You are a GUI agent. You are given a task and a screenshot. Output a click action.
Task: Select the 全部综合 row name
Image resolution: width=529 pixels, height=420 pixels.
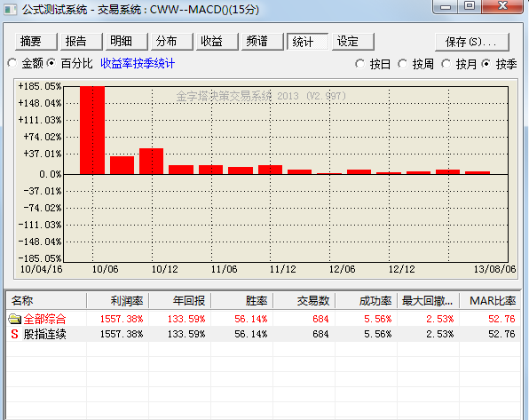(x=44, y=319)
